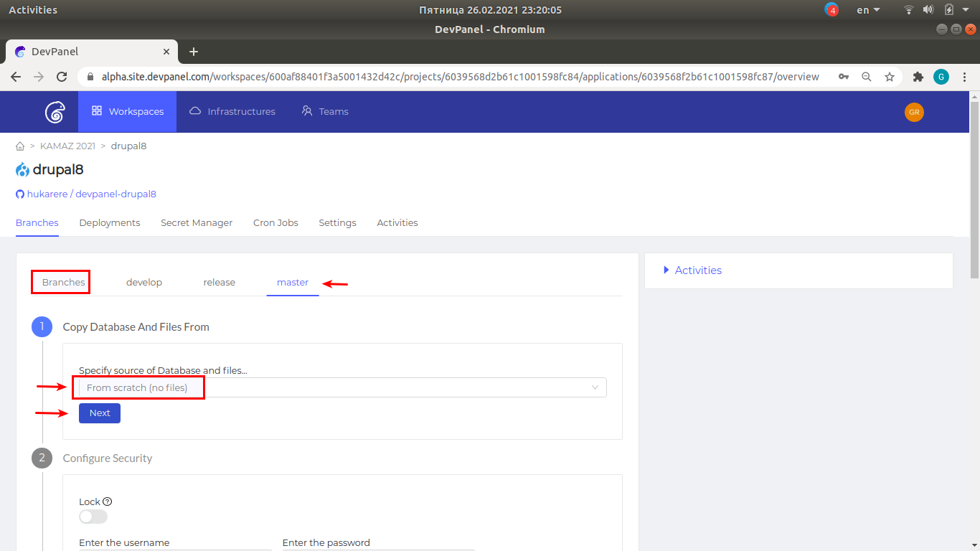This screenshot has height=551, width=980.
Task: Switch to the Deployments tab
Action: click(109, 222)
